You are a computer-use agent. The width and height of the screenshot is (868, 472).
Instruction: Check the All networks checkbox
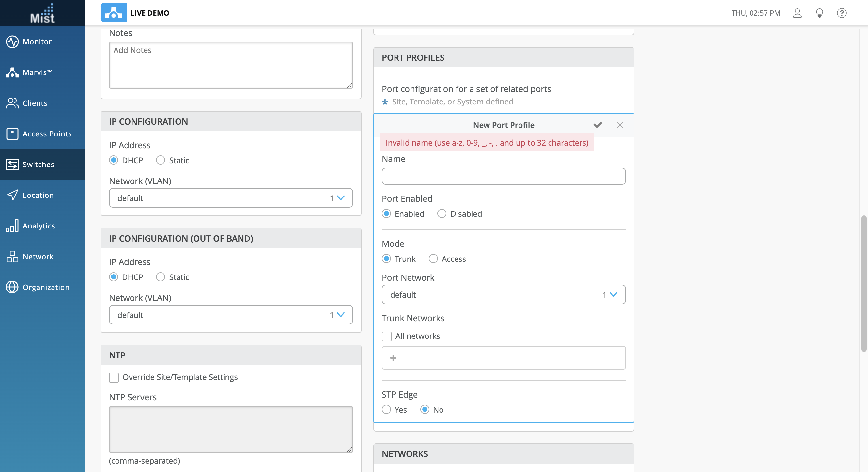[x=386, y=336]
